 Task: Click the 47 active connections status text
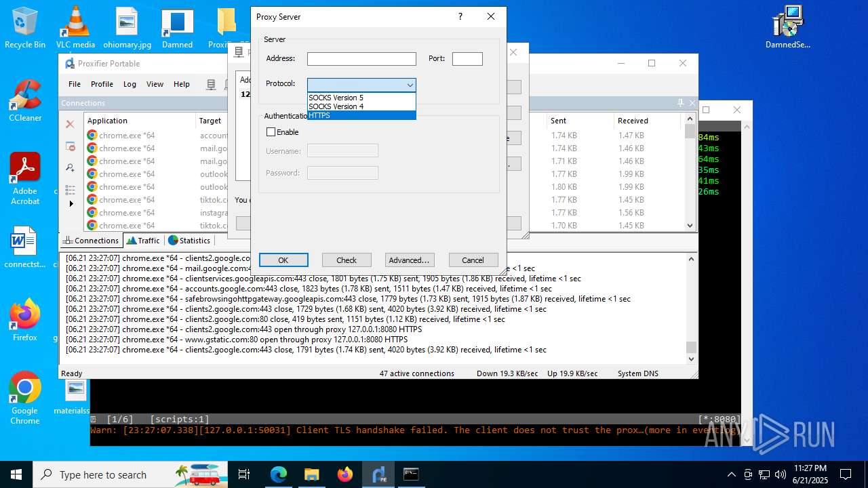(x=416, y=373)
